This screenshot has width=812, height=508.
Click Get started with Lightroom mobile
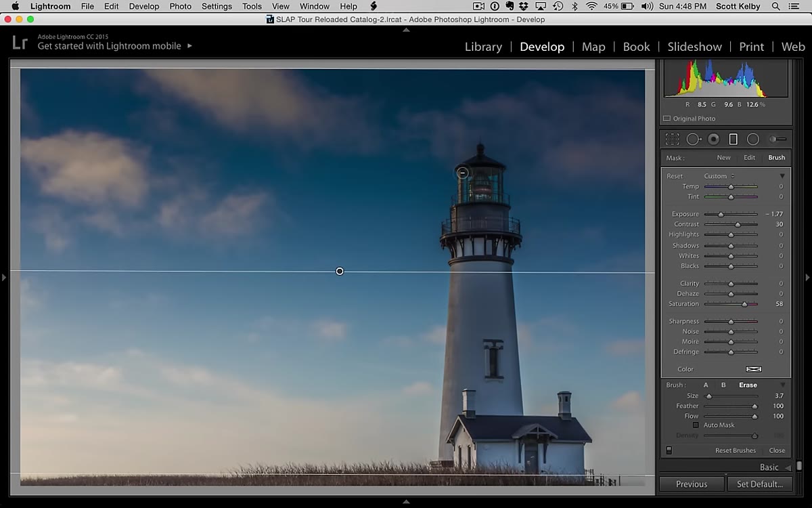(109, 46)
